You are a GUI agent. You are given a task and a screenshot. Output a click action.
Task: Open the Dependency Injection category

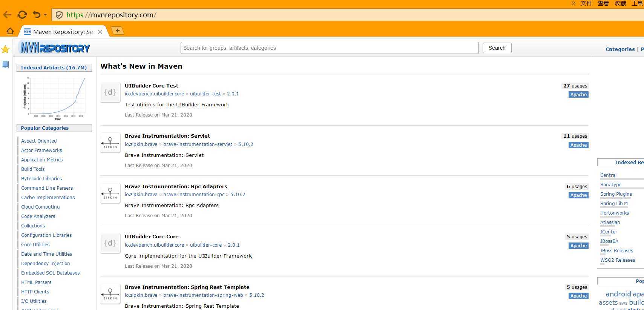pos(46,264)
